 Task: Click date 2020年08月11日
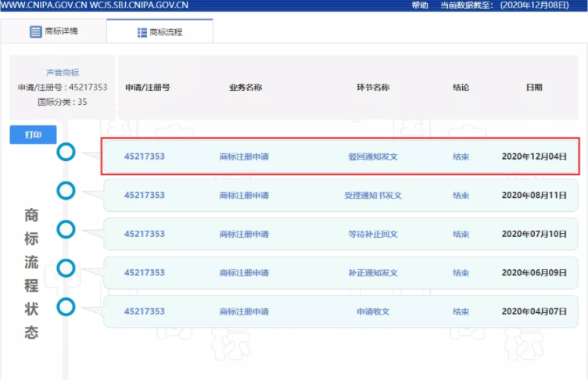534,195
